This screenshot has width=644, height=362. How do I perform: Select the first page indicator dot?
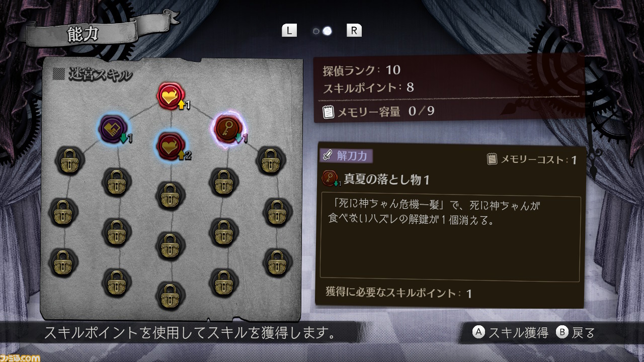pos(316,31)
